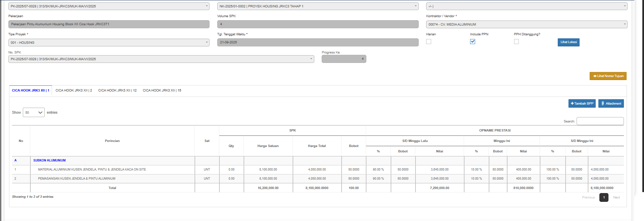Screen dimensions: 644x221
Task: Open the Show entries 50 selector
Action: pyautogui.click(x=34, y=112)
